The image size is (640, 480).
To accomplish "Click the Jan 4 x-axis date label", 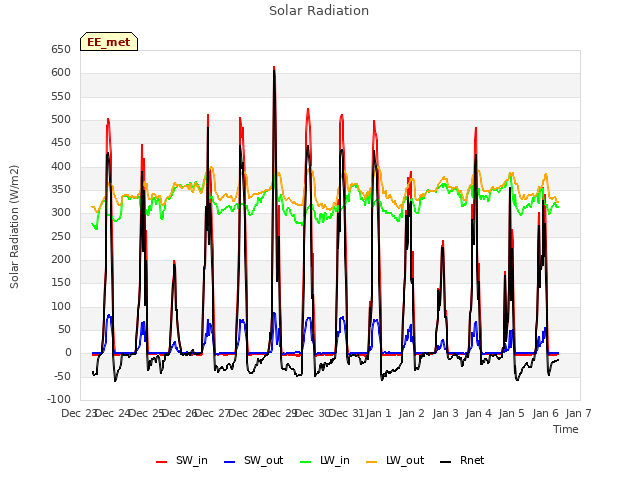I will (x=478, y=413).
